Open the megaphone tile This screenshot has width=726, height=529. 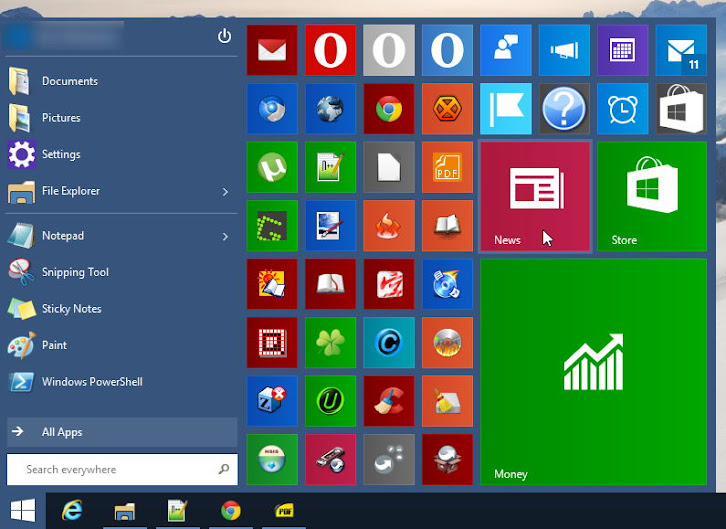tap(564, 50)
